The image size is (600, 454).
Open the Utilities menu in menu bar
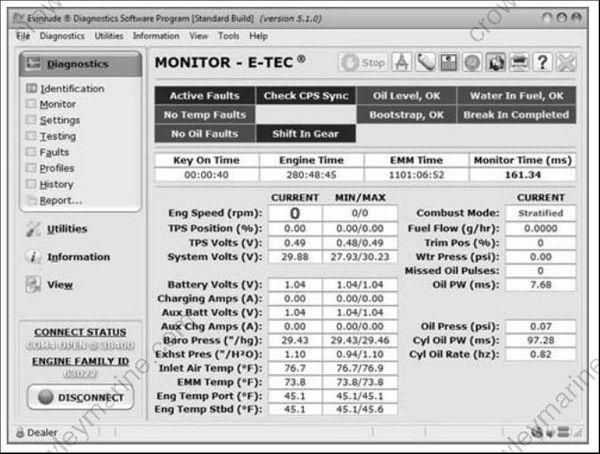[109, 36]
